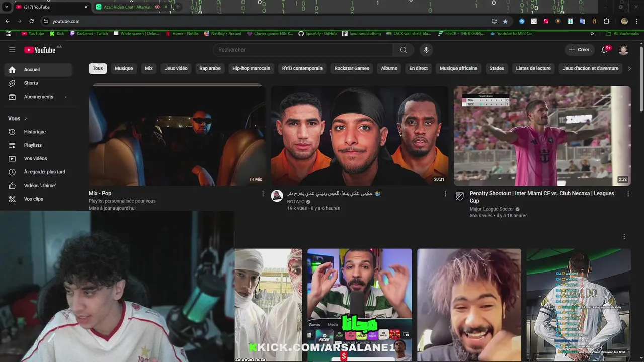Open Shorts in the sidebar
This screenshot has height=362, width=644.
coord(38,83)
